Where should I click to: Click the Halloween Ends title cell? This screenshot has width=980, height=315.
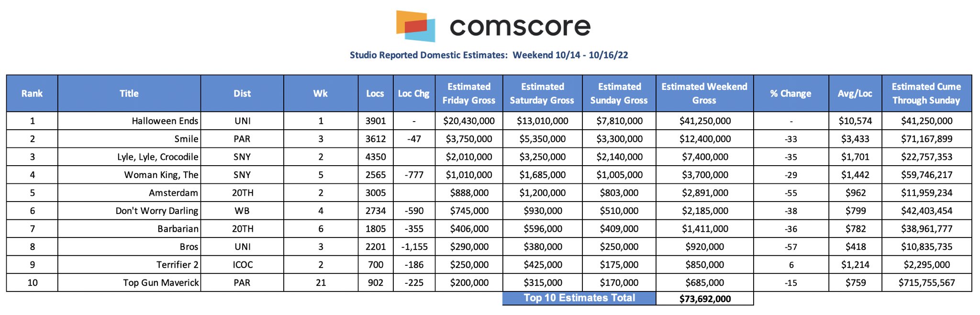165,121
